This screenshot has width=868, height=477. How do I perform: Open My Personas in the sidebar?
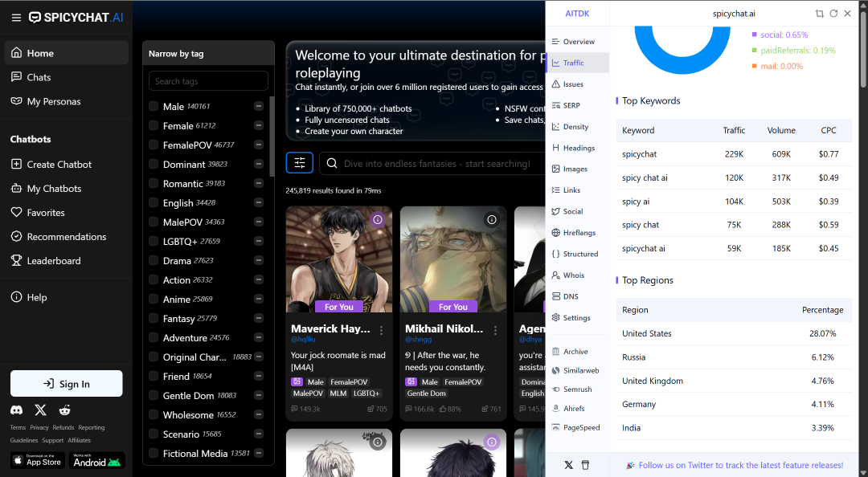tap(67, 101)
